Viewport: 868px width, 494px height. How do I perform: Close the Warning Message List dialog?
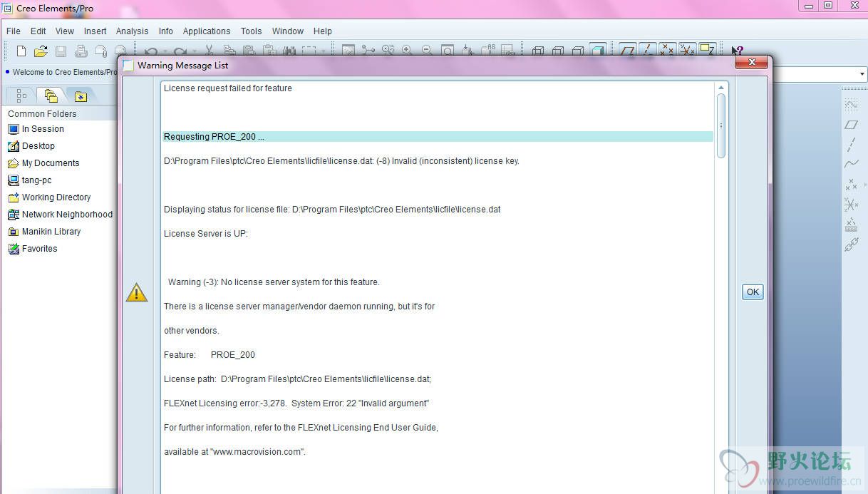(751, 63)
